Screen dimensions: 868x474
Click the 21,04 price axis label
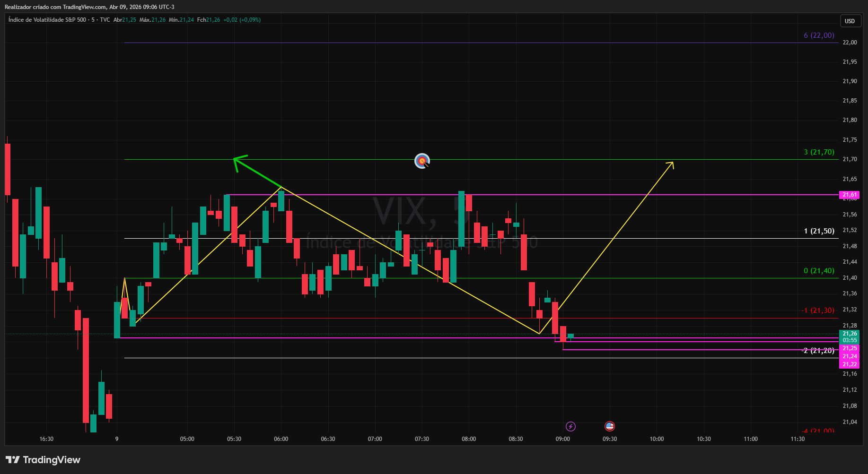(850, 422)
